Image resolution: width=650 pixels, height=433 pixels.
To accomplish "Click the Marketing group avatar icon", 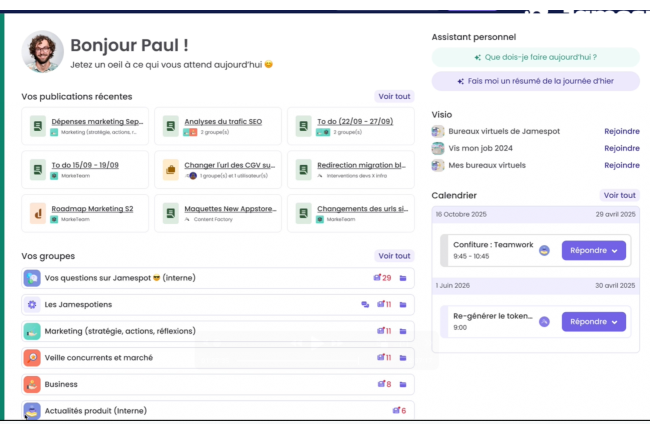I will pyautogui.click(x=32, y=331).
